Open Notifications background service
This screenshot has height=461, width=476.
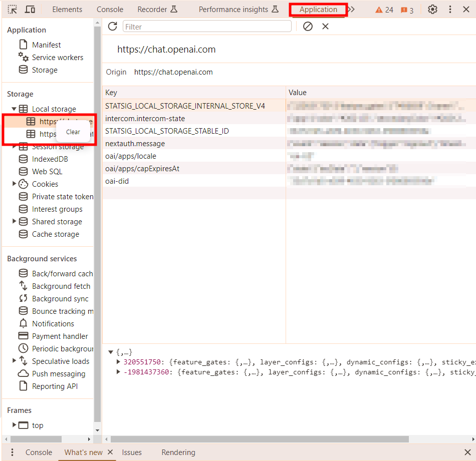point(53,324)
